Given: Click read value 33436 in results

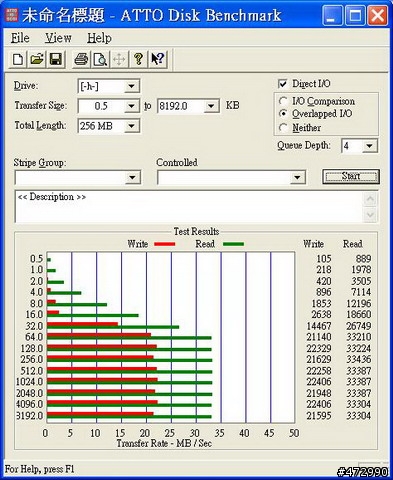Looking at the screenshot, I should [359, 359].
